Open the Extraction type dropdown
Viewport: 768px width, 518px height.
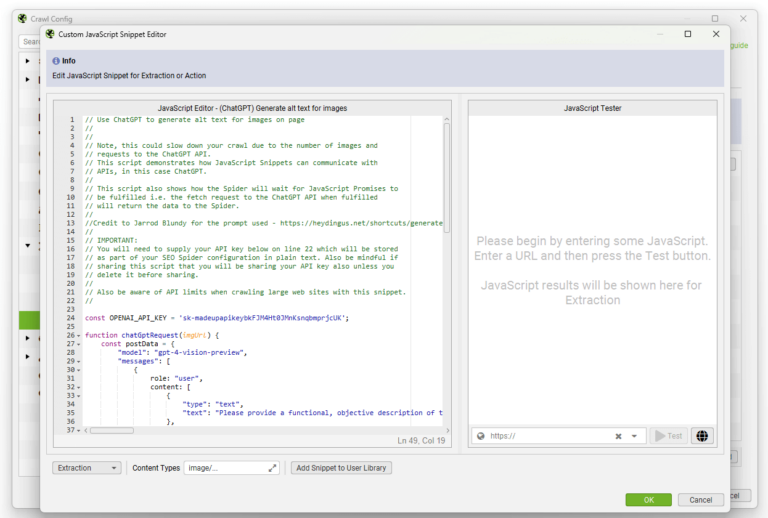87,468
